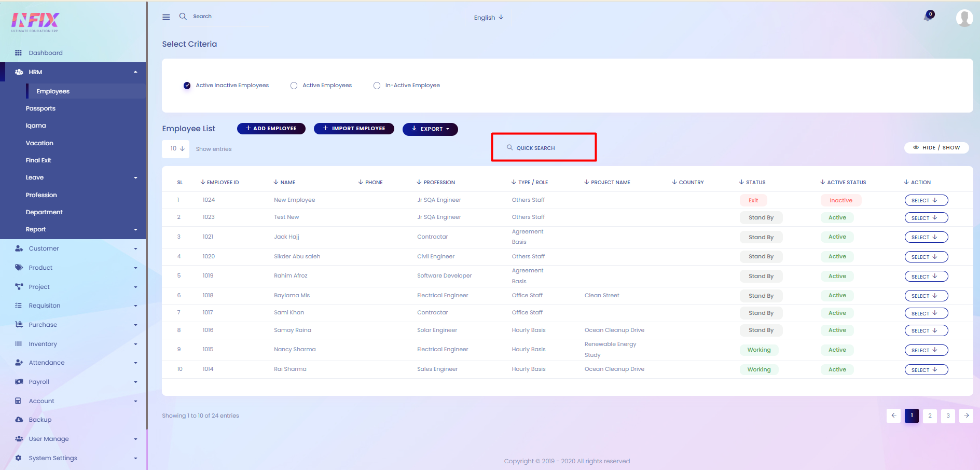Click Inactive badge for New Employee

pyautogui.click(x=841, y=200)
